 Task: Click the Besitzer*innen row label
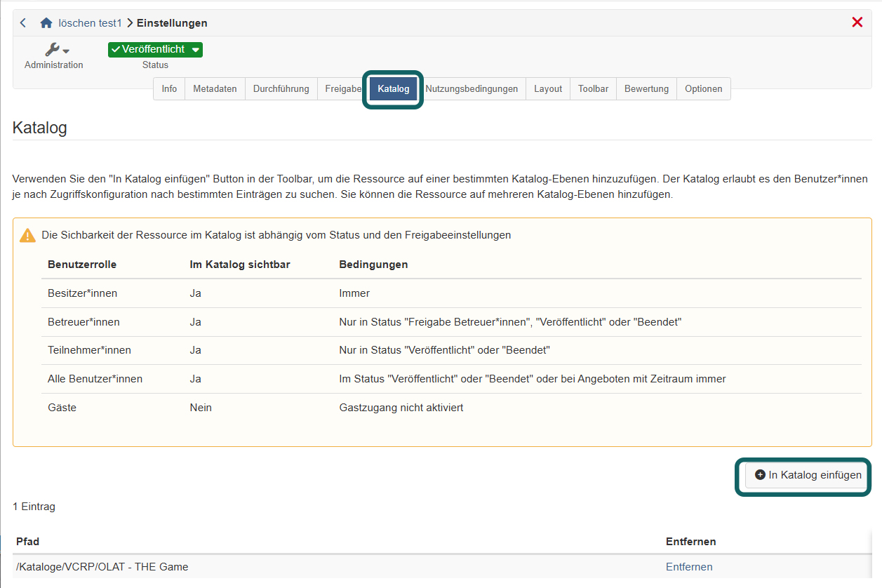coord(82,293)
